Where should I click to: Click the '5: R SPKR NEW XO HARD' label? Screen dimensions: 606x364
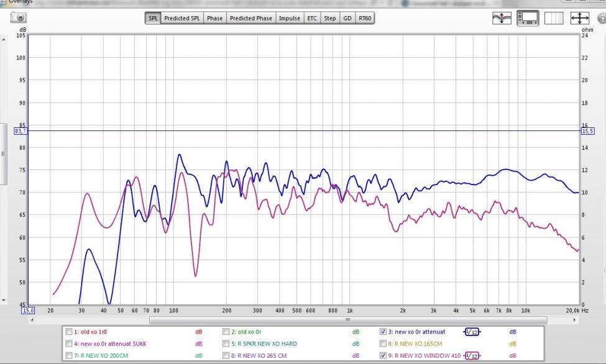pos(264,344)
